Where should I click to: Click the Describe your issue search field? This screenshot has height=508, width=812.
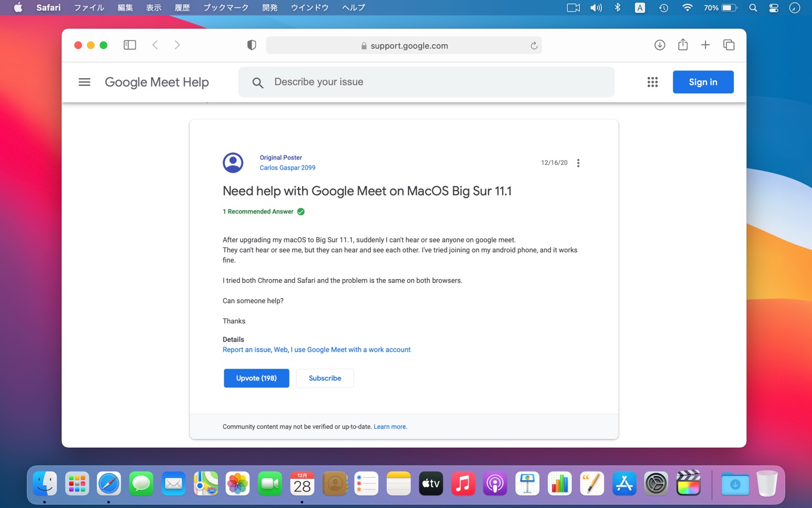[426, 82]
